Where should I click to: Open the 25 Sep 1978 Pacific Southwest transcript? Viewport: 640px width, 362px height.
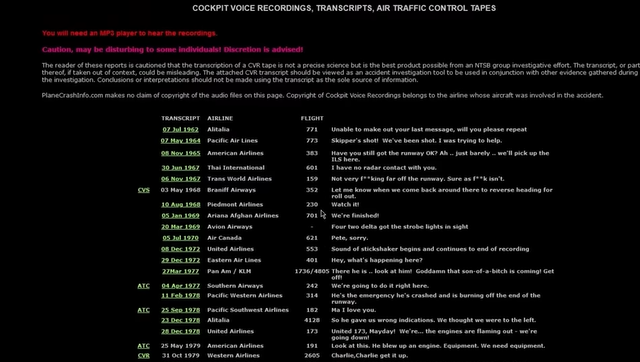pyautogui.click(x=180, y=310)
